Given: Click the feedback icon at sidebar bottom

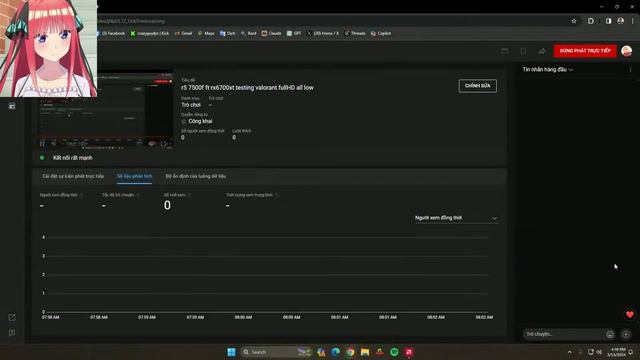Looking at the screenshot, I should point(12,333).
